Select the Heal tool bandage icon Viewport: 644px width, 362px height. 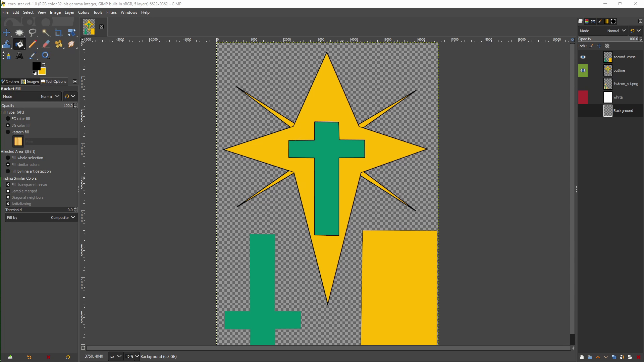(x=59, y=44)
